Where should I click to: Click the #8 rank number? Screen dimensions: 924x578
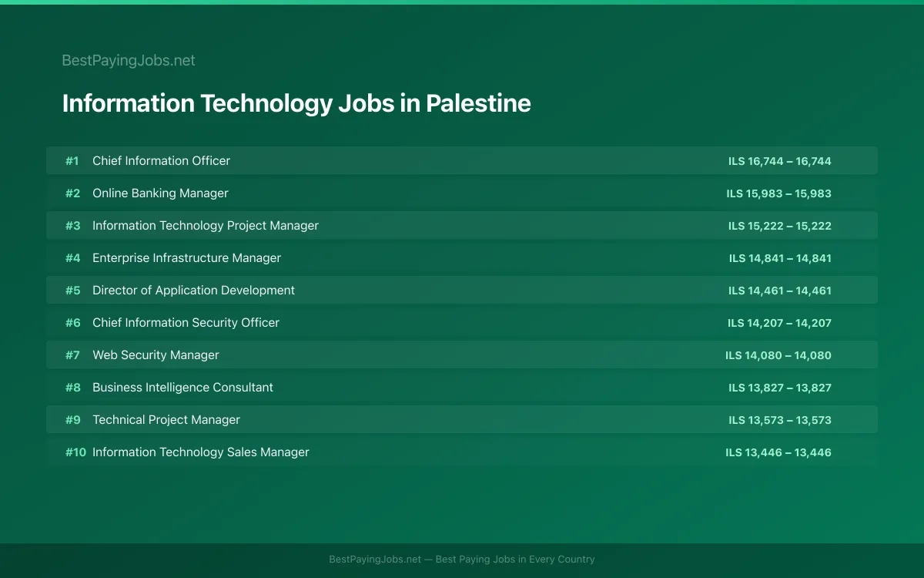pyautogui.click(x=72, y=388)
